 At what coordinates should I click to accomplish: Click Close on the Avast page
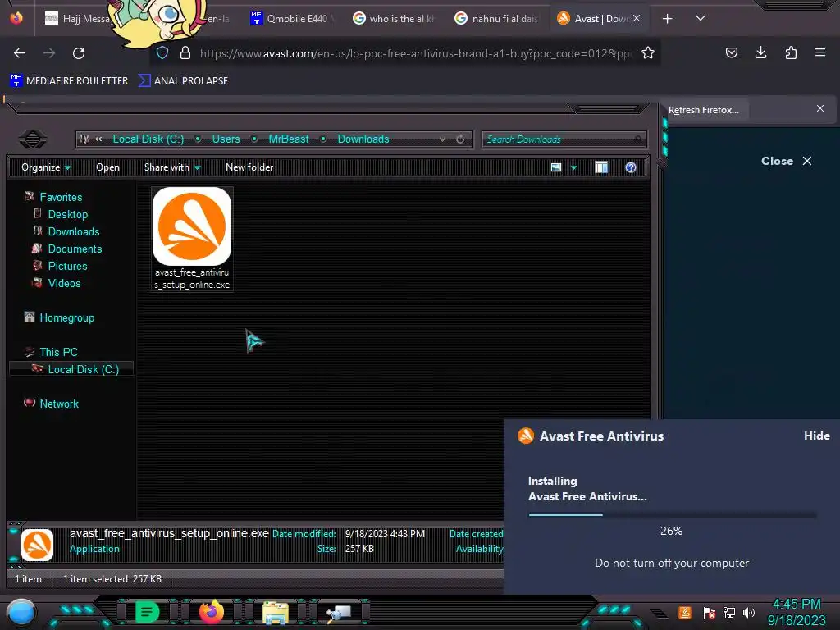pos(787,161)
